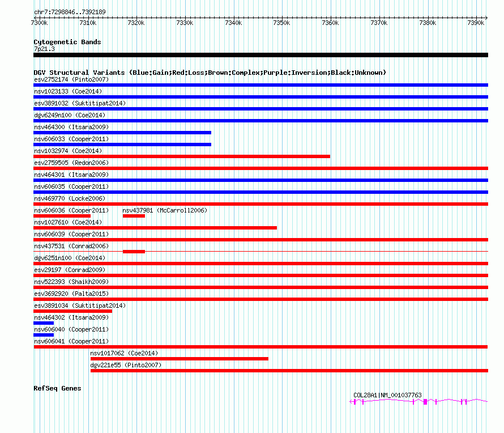Open the nsv606035 (Cooper2011) label
Image resolution: width=504 pixels, height=433 pixels.
[x=71, y=186]
